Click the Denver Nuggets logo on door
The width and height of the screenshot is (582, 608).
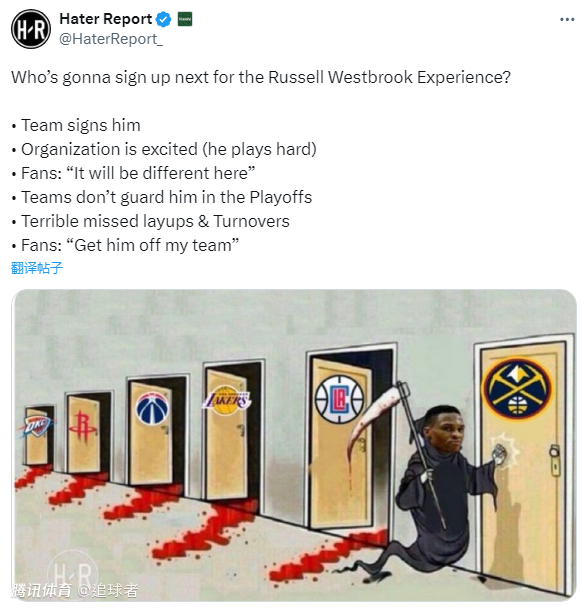[517, 388]
